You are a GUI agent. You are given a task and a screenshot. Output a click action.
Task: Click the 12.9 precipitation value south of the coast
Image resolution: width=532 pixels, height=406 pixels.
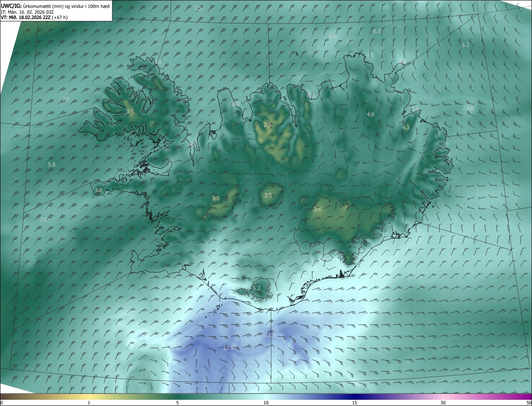point(228,348)
